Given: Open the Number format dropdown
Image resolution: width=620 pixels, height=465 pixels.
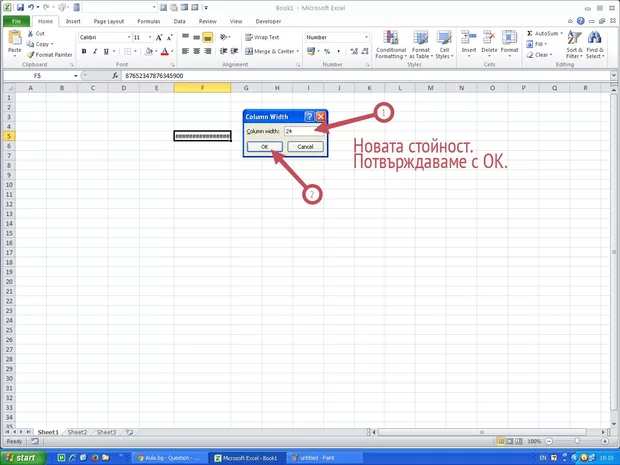Looking at the screenshot, I should point(366,37).
